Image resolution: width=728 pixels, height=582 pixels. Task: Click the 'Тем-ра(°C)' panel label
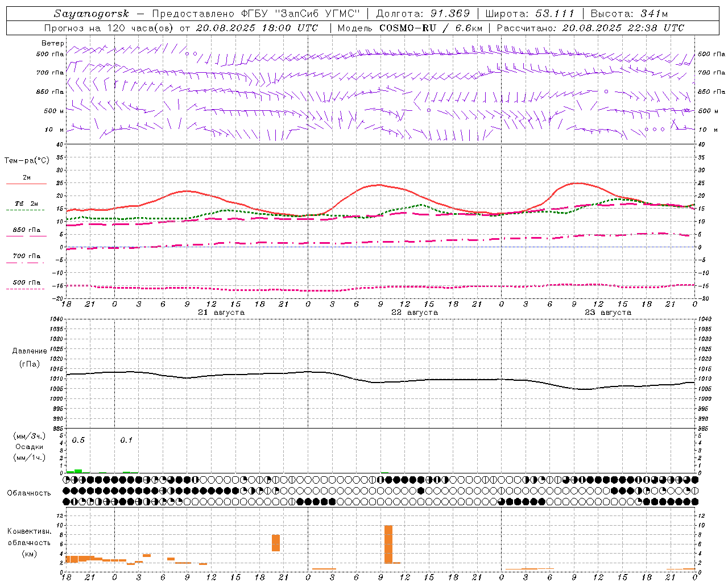tap(27, 161)
